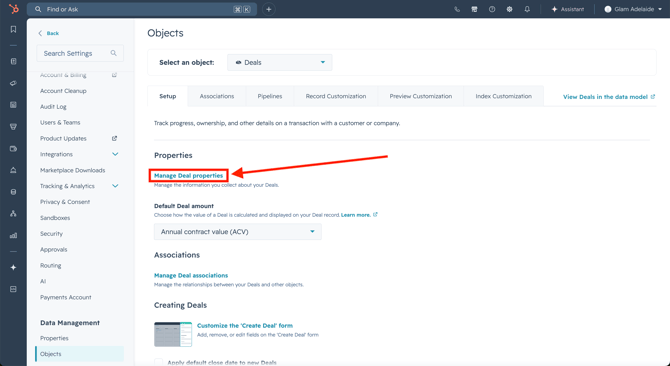Click Manage Deal properties link
Image resolution: width=670 pixels, height=366 pixels.
[x=188, y=176]
